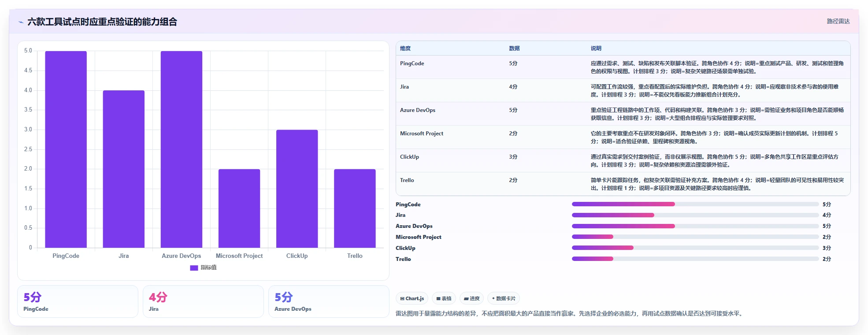Click the small icon beside the panel title
Screen dimensions: 868x335
pyautogui.click(x=21, y=22)
